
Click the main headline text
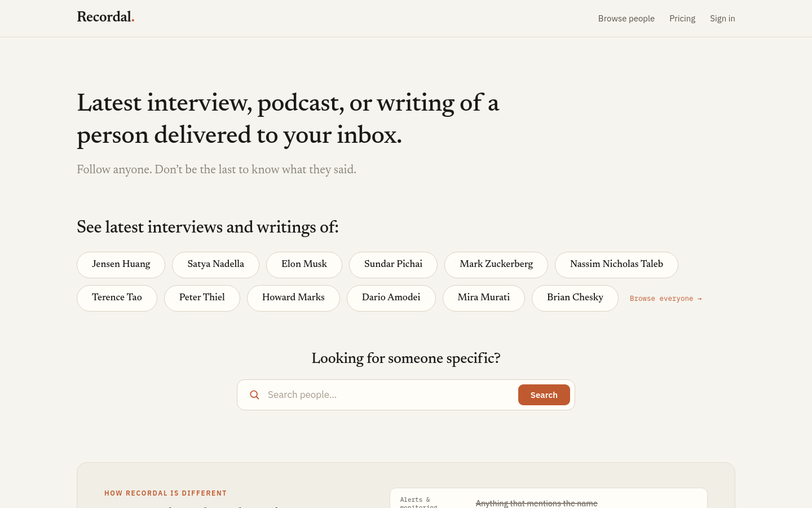pos(288,119)
